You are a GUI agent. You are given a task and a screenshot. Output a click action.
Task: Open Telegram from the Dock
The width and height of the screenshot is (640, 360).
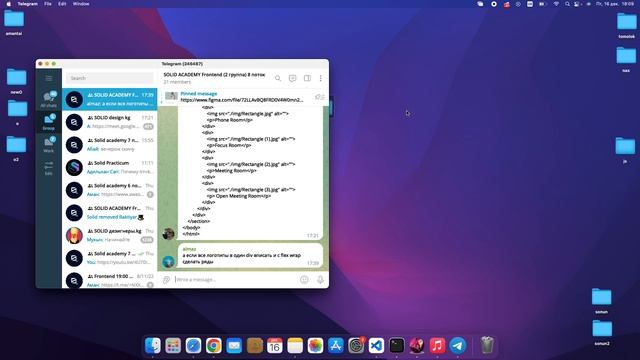coord(458,345)
